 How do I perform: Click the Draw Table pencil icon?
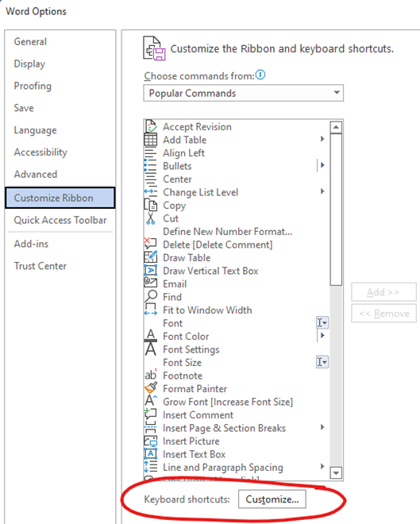click(150, 257)
